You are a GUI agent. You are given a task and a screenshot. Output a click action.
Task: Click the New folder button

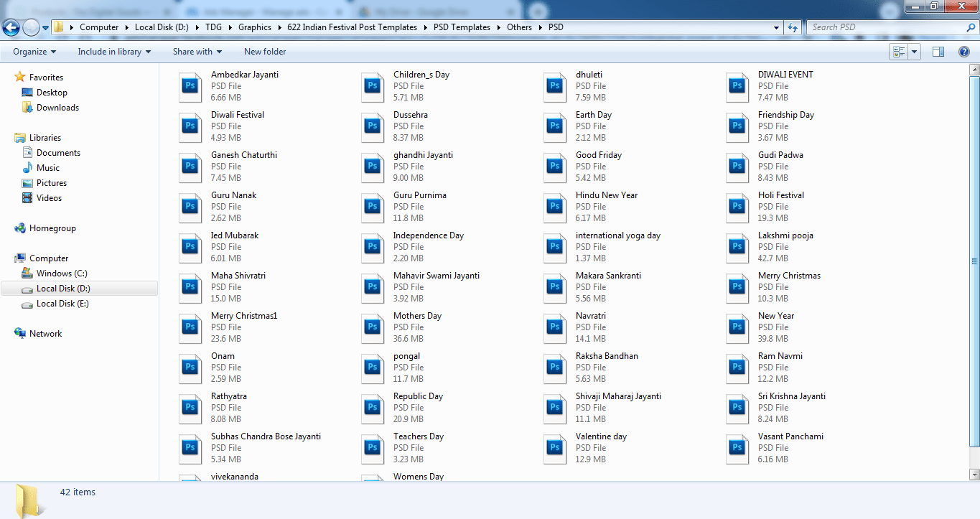coord(265,52)
